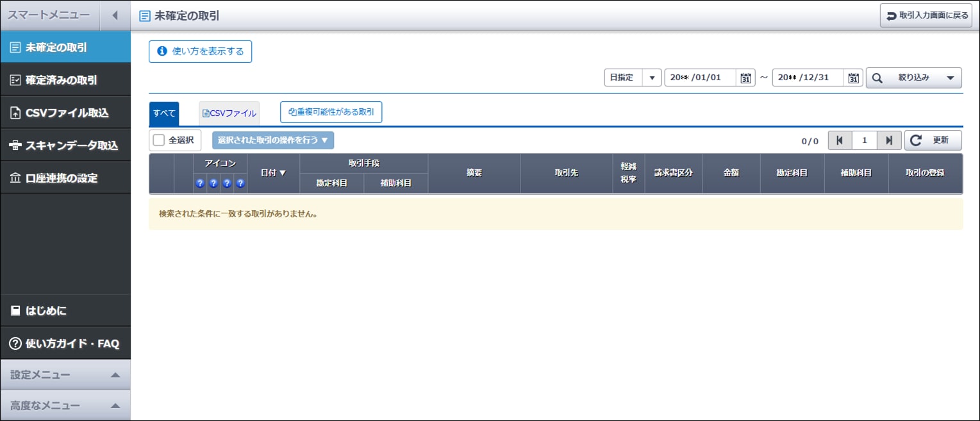Click the start date calendar icon

tap(745, 78)
